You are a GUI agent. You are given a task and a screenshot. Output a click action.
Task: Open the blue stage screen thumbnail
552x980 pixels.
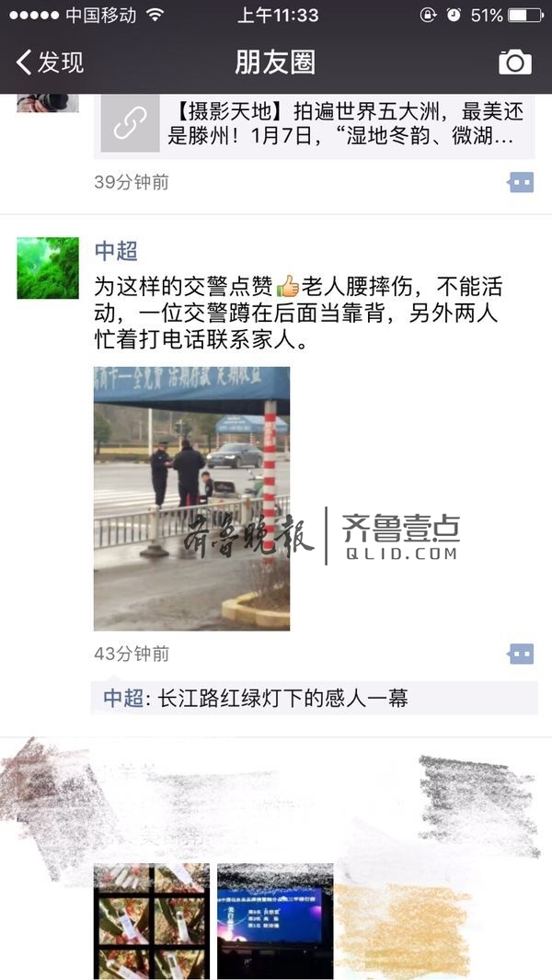[x=275, y=921]
